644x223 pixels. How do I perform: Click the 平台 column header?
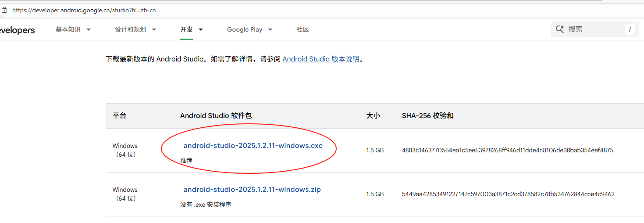coord(119,116)
